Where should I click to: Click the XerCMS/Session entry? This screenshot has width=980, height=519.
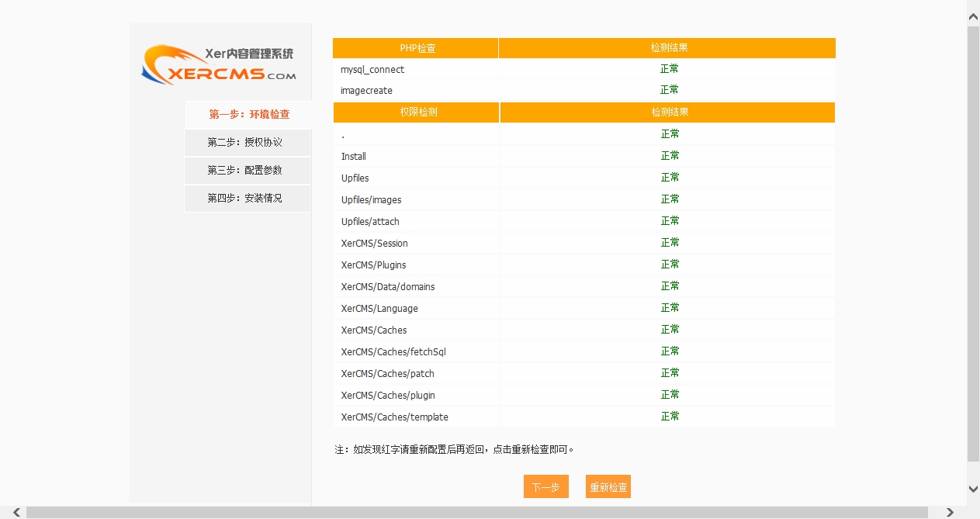tap(375, 244)
